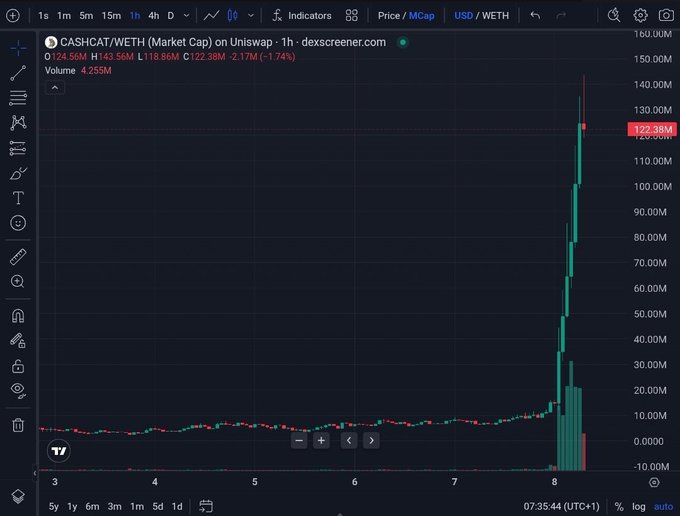Screen dimensions: 680x516
Task: Zoom out chart with minus button
Action: coord(299,441)
